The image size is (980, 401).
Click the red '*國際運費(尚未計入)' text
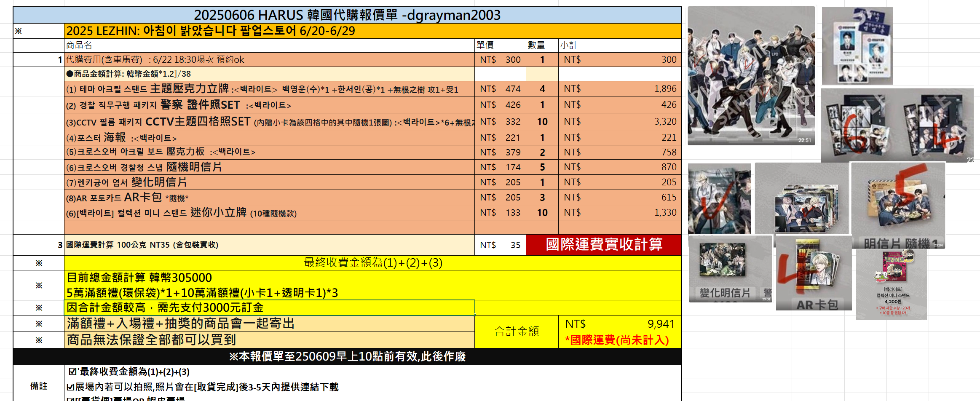click(x=617, y=340)
